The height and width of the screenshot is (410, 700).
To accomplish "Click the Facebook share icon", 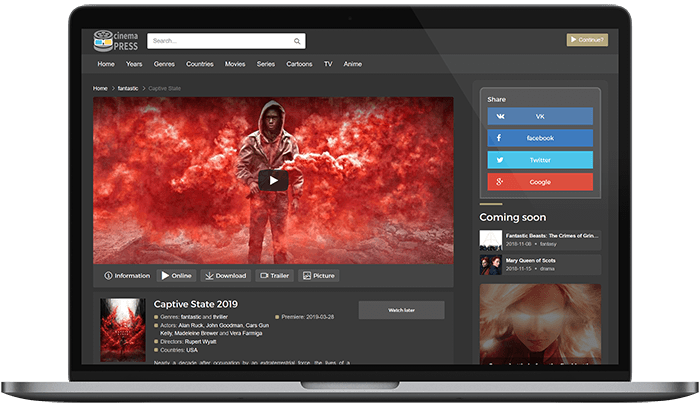I will click(499, 138).
